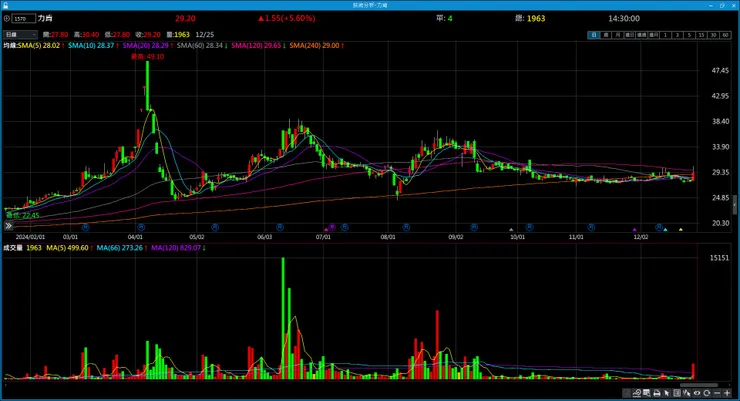
Task: Click the cyan triangle marker on date axis
Action: 665,230
